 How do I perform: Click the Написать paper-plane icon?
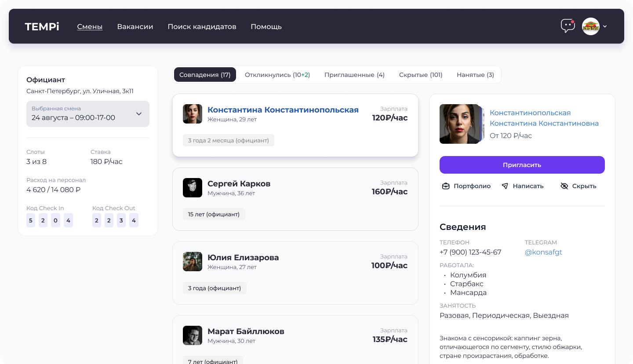[505, 186]
